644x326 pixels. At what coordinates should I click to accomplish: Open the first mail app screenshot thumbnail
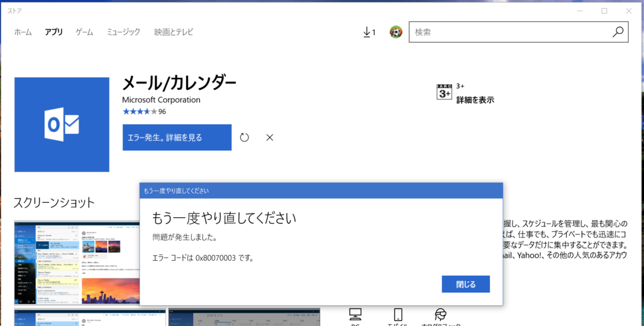[x=77, y=263]
